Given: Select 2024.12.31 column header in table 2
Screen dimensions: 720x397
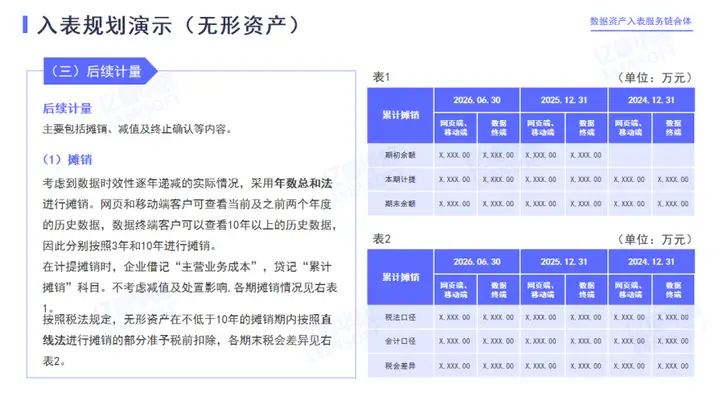Looking at the screenshot, I should coord(651,262).
